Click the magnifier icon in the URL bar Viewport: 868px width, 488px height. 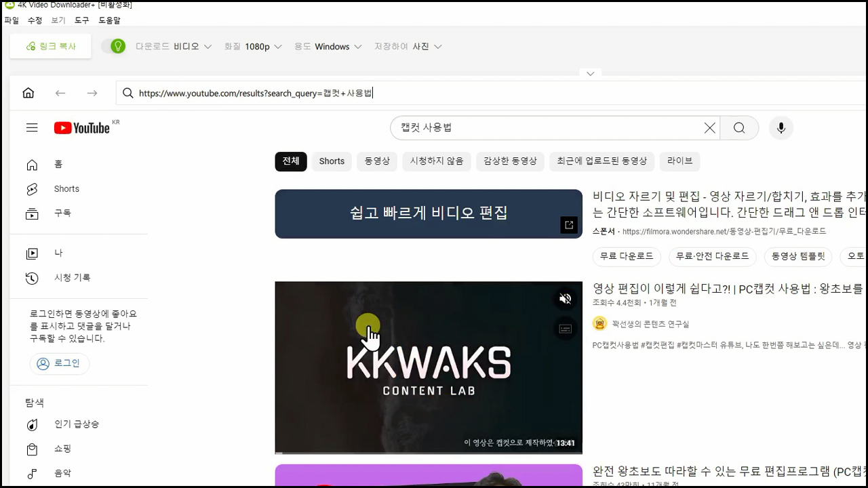127,93
